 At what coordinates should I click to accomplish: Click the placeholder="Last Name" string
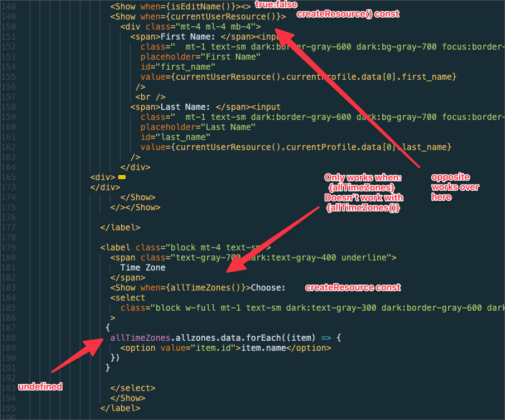click(199, 127)
